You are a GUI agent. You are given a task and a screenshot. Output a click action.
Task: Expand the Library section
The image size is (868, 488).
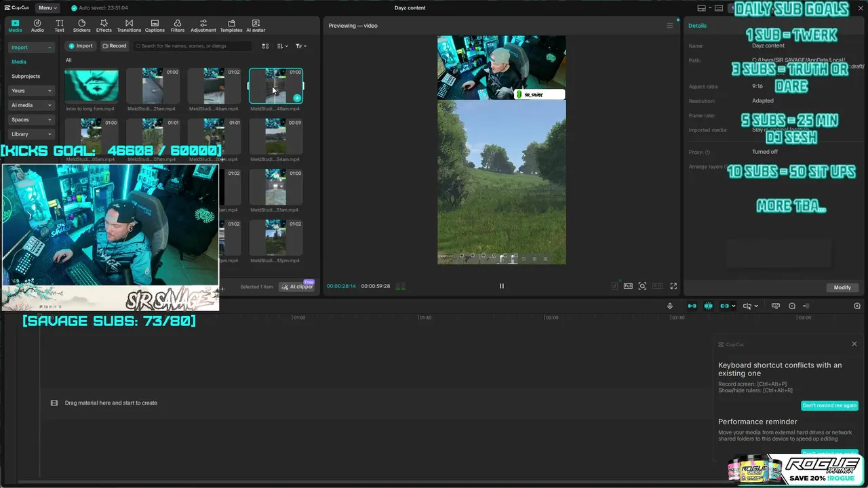tap(31, 134)
